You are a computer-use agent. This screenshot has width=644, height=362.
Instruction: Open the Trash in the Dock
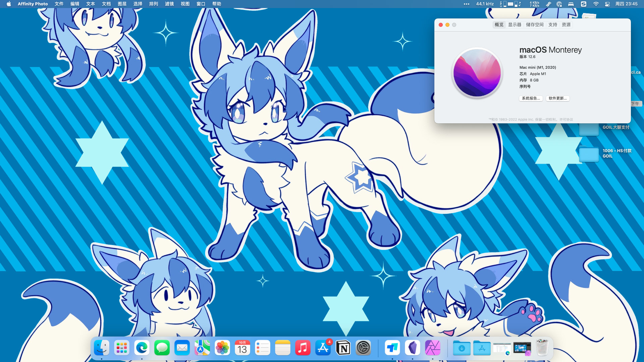[542, 348]
